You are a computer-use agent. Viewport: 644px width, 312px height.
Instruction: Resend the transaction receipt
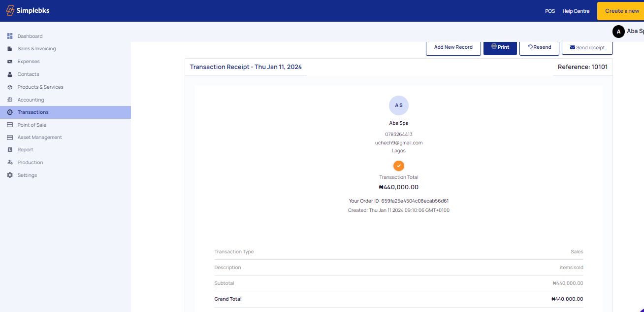[x=539, y=47]
